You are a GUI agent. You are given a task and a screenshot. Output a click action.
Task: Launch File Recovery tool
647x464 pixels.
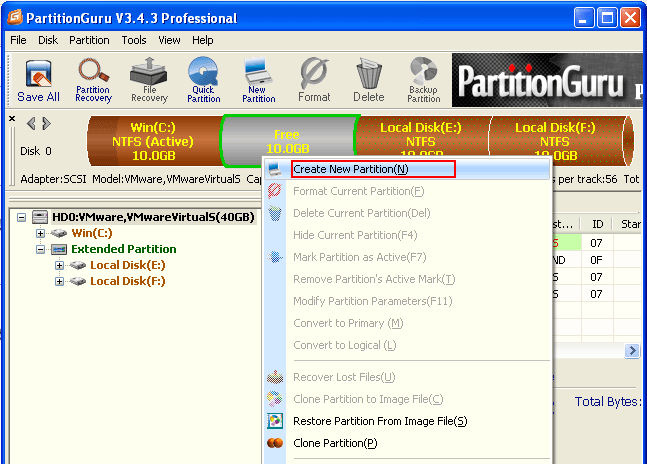pyautogui.click(x=149, y=80)
